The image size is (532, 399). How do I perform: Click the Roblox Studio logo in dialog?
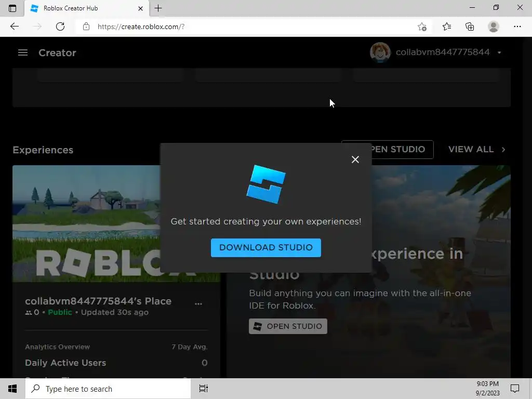pos(266,184)
